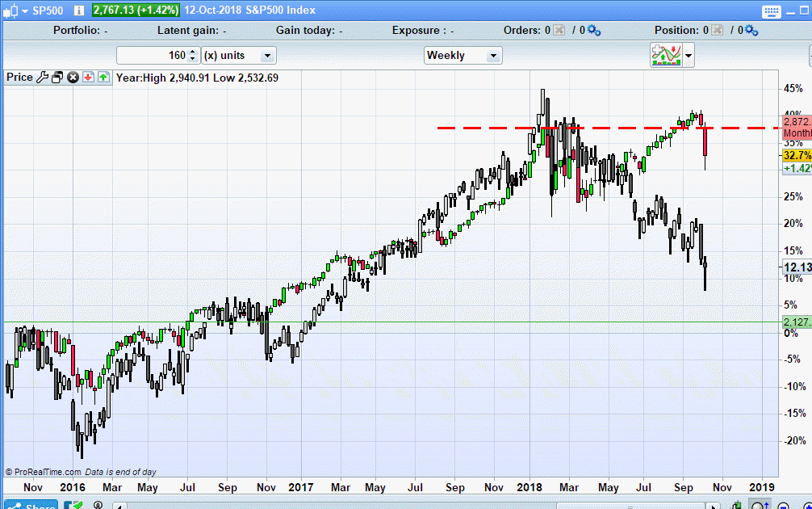Move Price panel down with red arrow
The height and width of the screenshot is (509, 812).
coord(88,78)
